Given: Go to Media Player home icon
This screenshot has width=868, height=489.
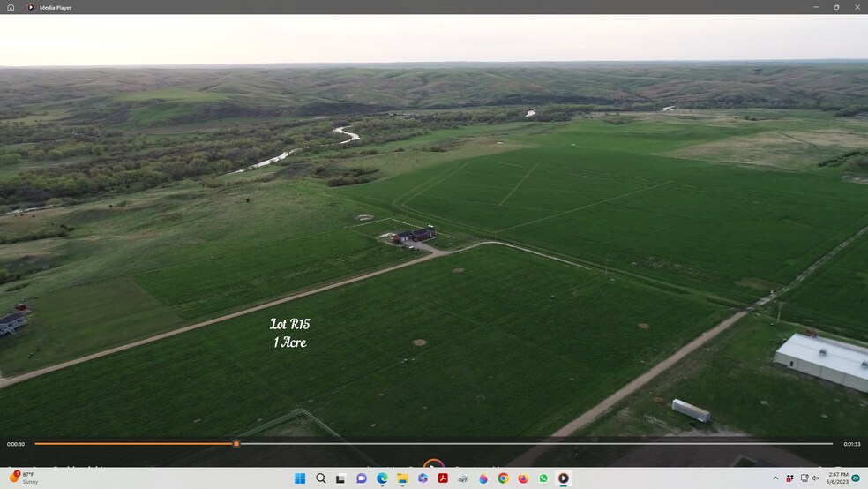Looking at the screenshot, I should [11, 7].
